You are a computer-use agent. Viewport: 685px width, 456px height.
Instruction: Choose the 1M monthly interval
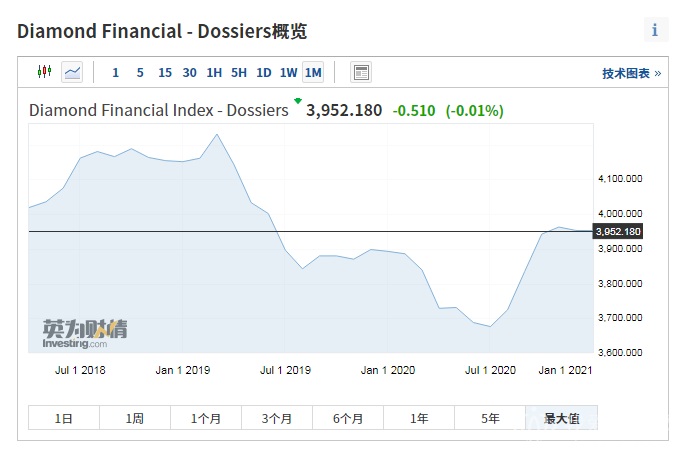tap(313, 72)
